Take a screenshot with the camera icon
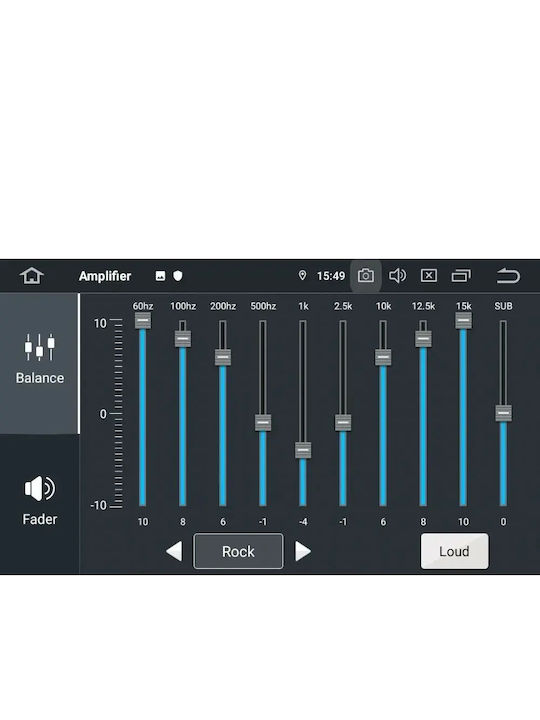This screenshot has height=720, width=540. [366, 276]
